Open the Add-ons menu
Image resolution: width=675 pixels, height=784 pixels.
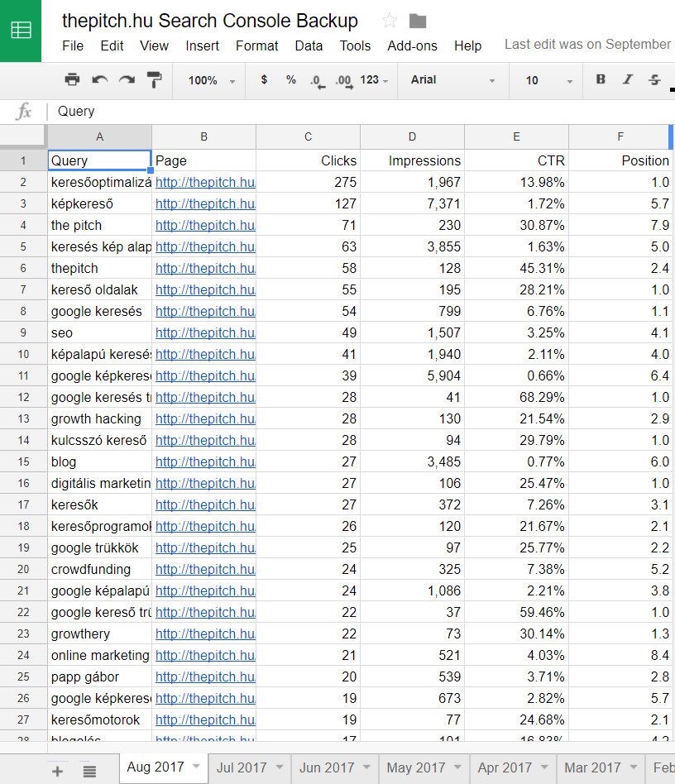pyautogui.click(x=412, y=46)
